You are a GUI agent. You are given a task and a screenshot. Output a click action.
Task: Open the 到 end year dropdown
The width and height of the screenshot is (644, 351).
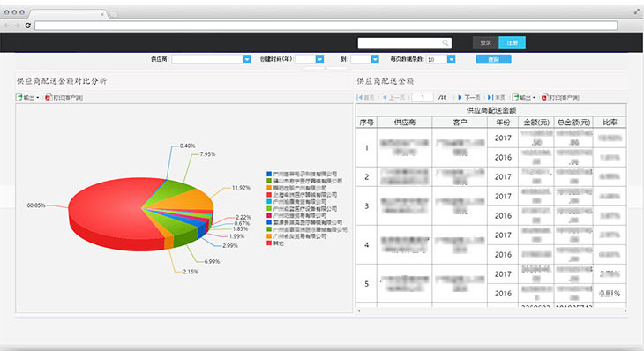click(375, 59)
